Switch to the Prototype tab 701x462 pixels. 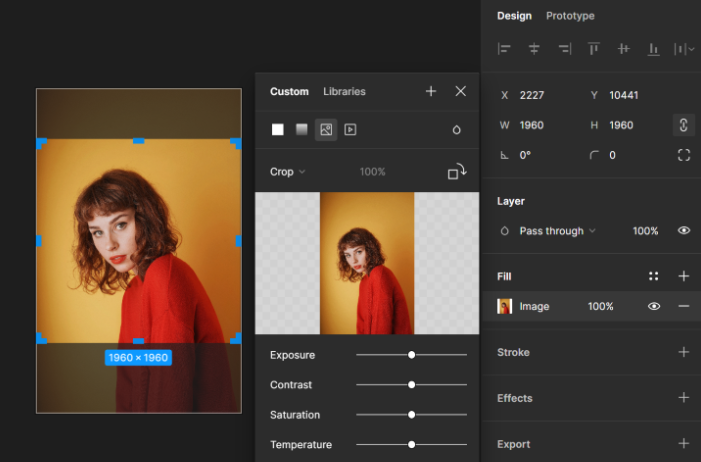click(x=570, y=16)
